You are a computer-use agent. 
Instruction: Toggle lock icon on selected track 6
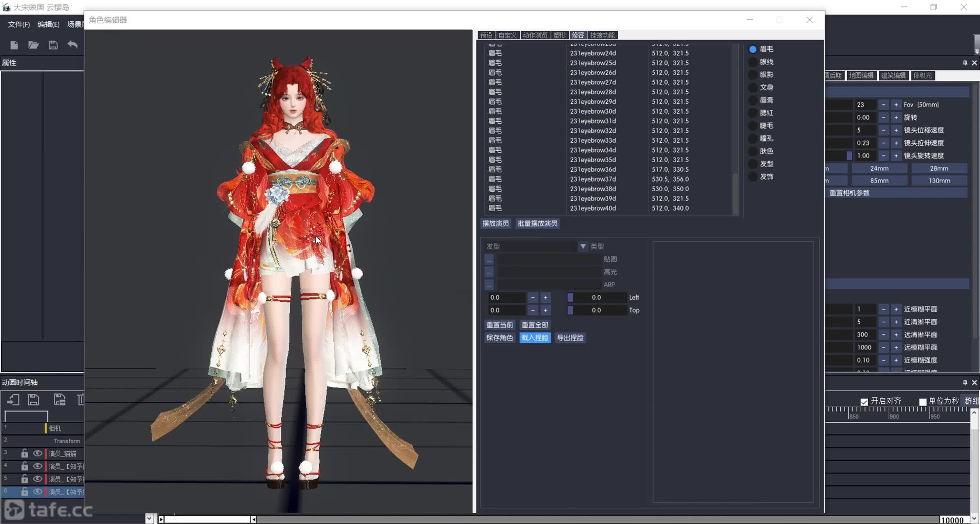pos(24,491)
